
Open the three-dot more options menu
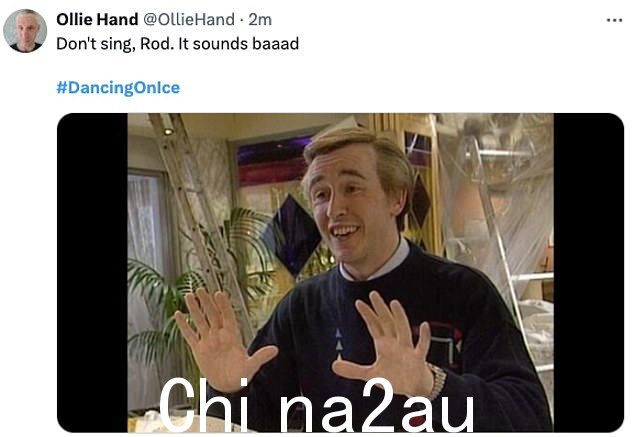tap(614, 20)
